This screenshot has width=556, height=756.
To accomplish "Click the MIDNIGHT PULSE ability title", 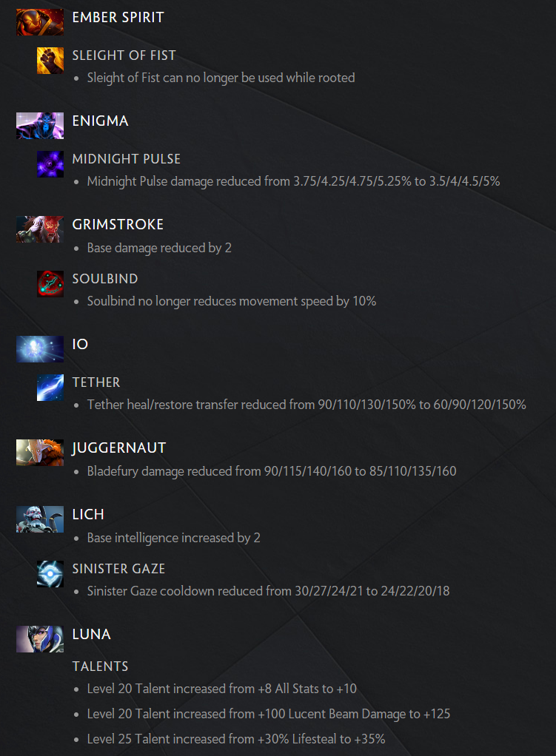I will (x=127, y=159).
